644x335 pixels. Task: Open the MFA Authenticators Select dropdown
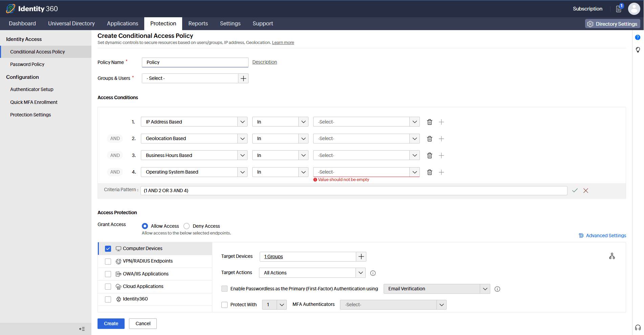pos(393,305)
